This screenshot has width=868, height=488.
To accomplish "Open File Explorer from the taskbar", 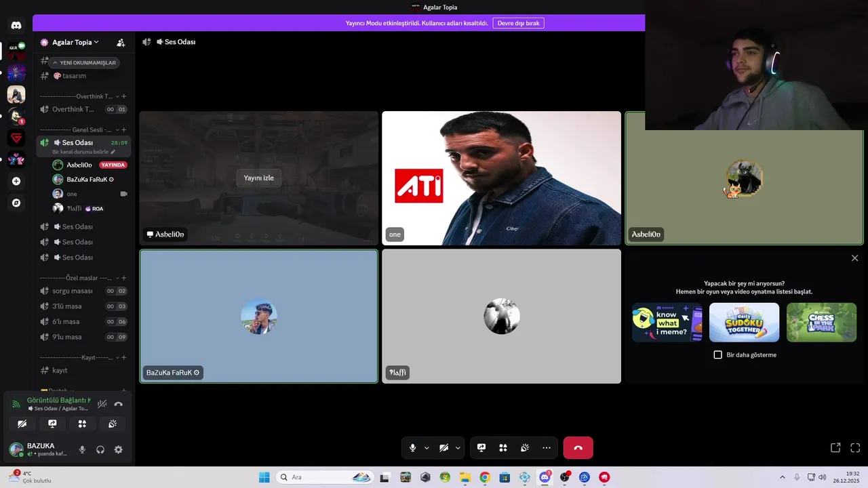I will coord(465,477).
